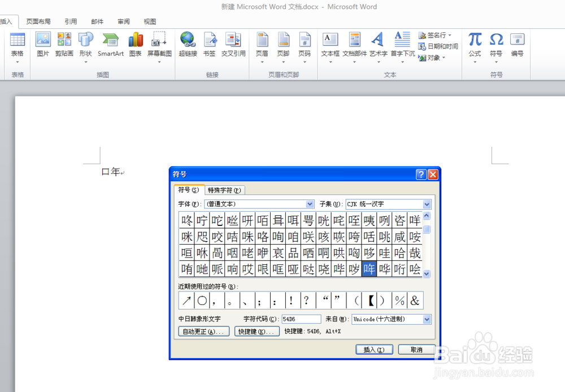Screen dimensions: 565x392
Task: Select the 品 character in grid
Action: 293,253
